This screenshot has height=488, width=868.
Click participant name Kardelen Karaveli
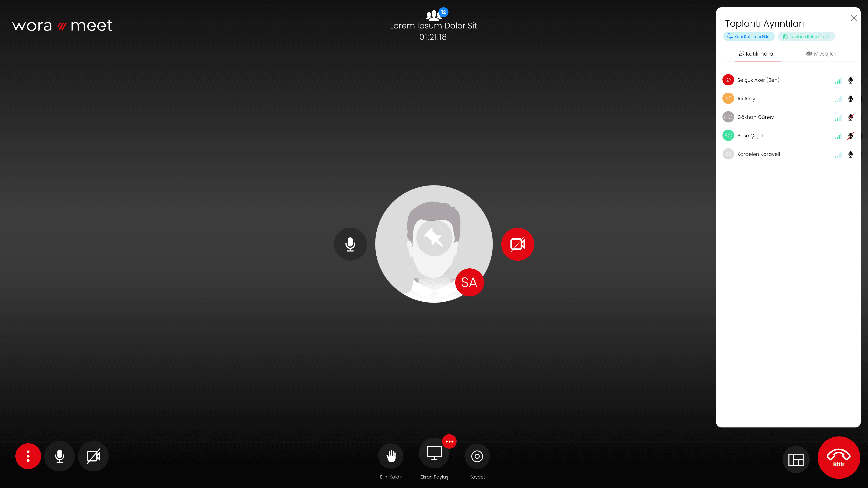pyautogui.click(x=758, y=154)
